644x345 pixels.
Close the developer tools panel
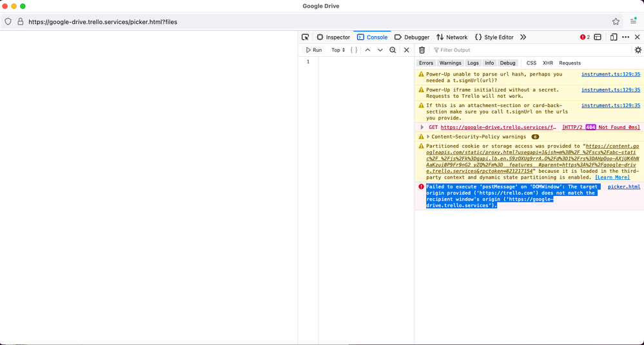click(x=638, y=37)
